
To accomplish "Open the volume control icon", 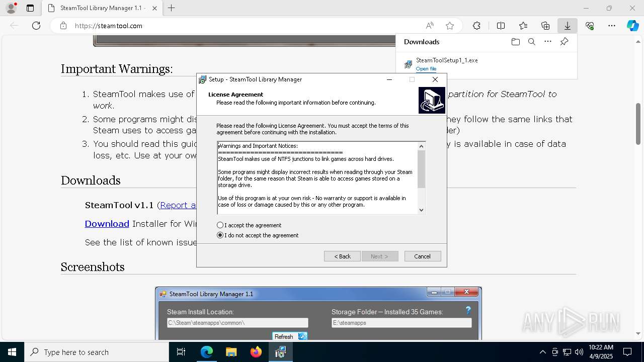I will [x=579, y=352].
